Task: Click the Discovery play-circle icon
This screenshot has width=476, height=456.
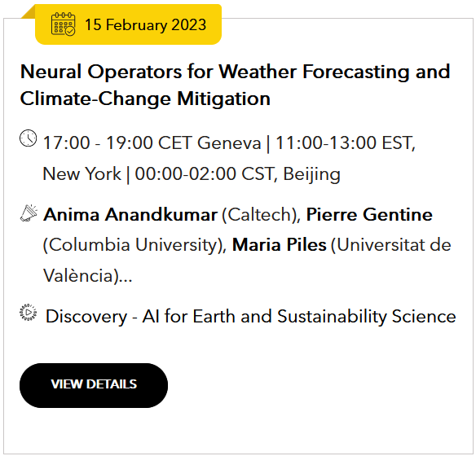Action: pos(28,313)
